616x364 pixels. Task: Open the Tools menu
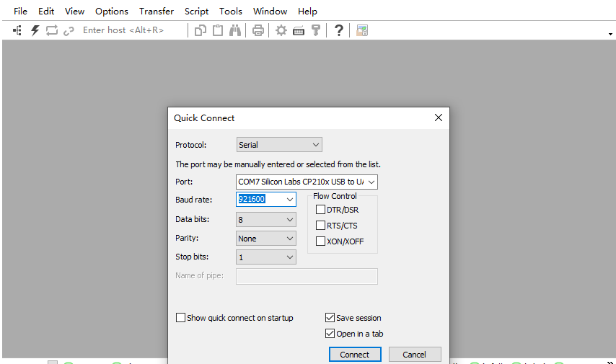tap(231, 12)
